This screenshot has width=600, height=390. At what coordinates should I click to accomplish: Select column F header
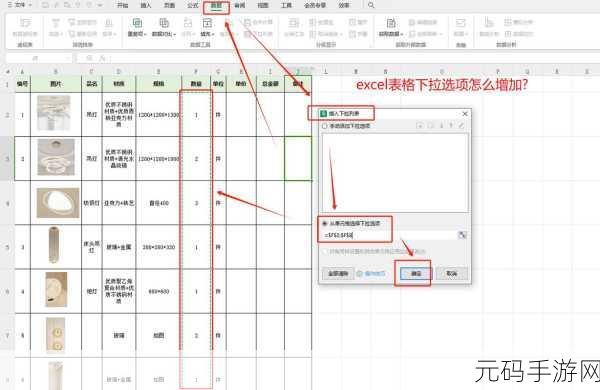pos(196,71)
